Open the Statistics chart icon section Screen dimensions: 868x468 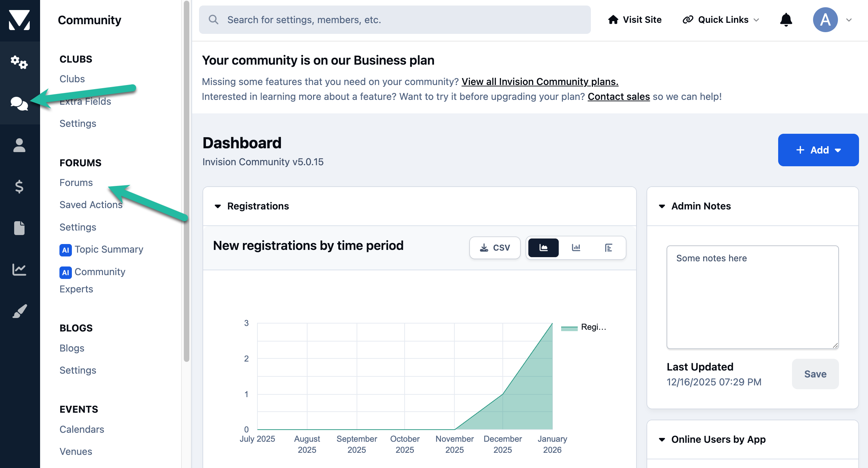19,270
